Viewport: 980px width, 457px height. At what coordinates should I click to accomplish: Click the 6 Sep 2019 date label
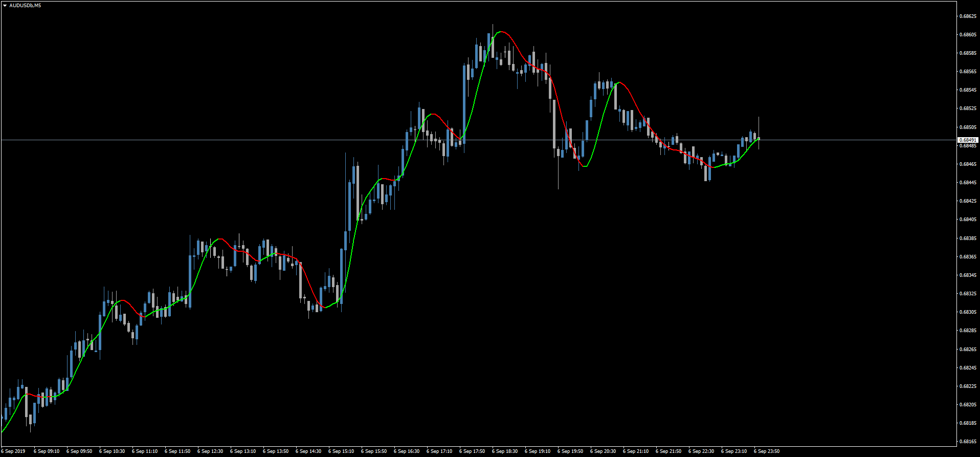click(x=13, y=451)
